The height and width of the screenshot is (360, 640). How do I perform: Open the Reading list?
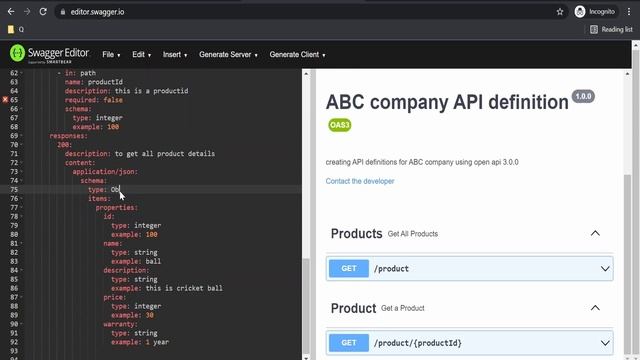[611, 29]
